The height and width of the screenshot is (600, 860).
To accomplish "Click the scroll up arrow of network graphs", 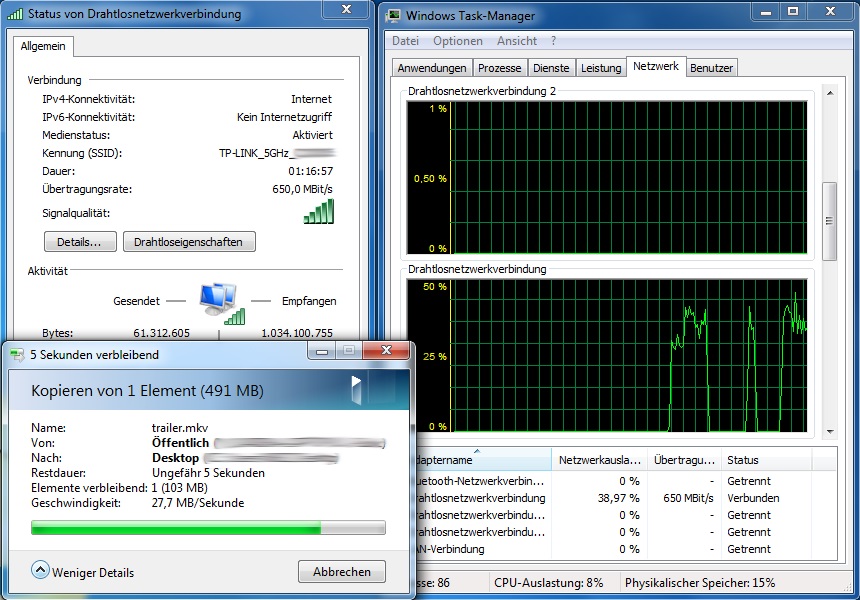I will tap(830, 93).
